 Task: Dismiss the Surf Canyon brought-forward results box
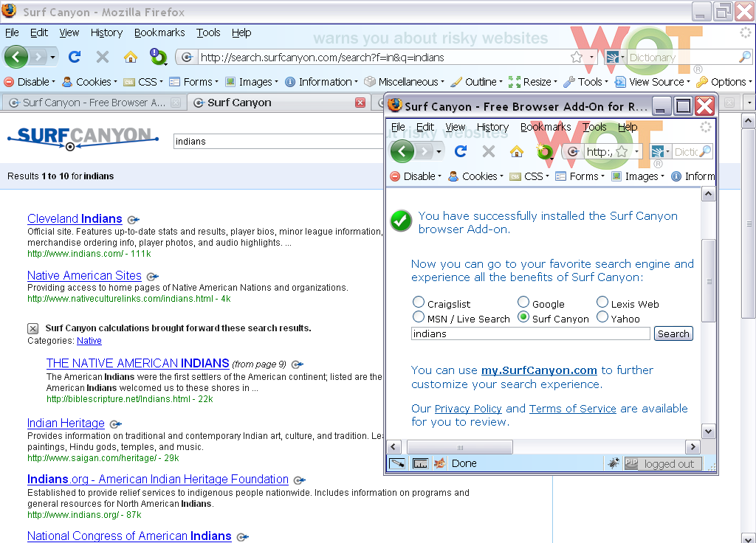(x=32, y=328)
